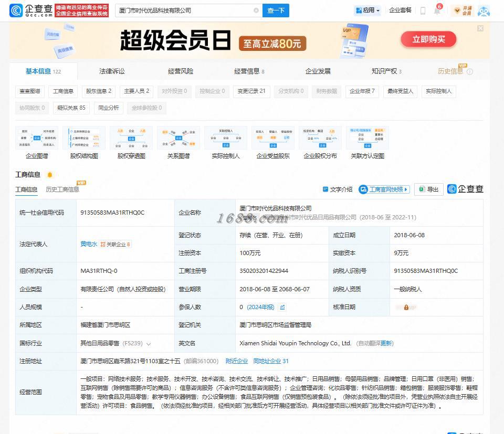The width and height of the screenshot is (504, 434).
Task: Switch to the 知识产权 tab
Action: [386, 71]
